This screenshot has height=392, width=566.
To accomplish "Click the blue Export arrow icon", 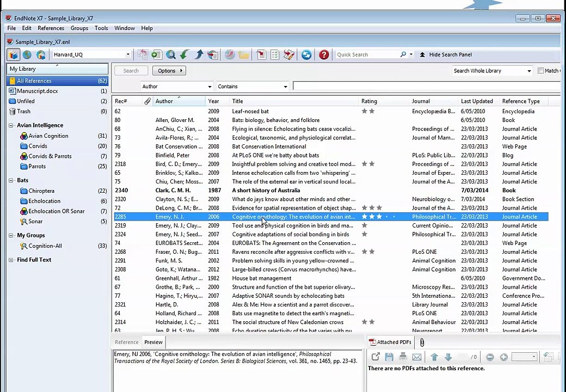I will [x=199, y=54].
